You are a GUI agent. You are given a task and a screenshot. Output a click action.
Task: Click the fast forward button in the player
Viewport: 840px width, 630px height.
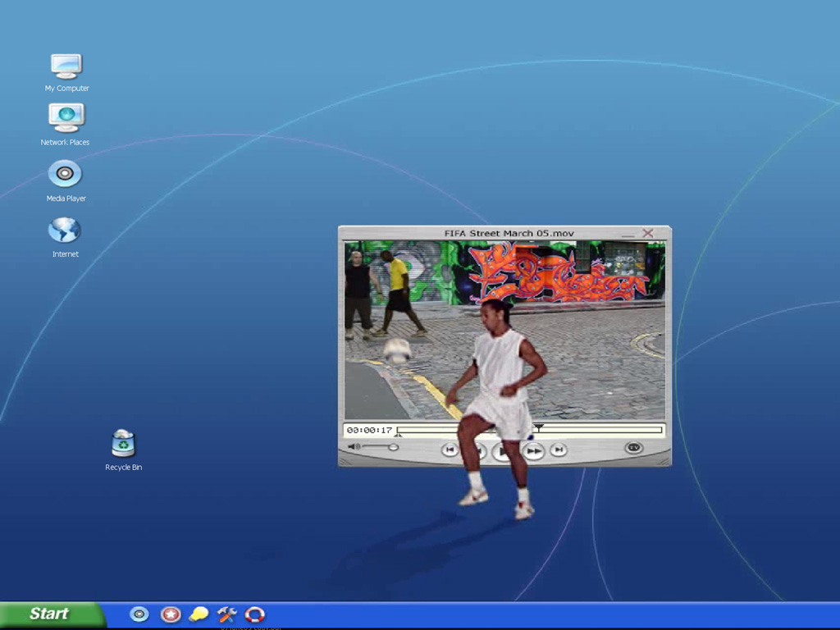point(533,451)
